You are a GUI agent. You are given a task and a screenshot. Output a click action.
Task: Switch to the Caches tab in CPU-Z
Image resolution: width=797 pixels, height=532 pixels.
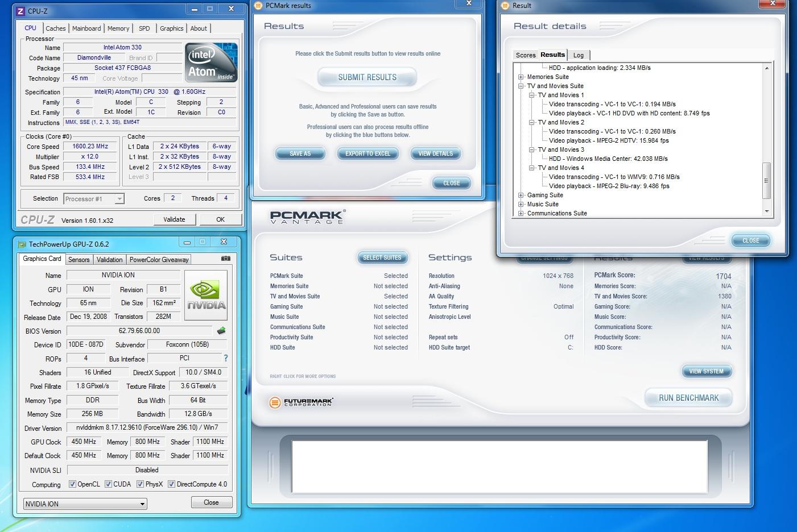click(56, 28)
